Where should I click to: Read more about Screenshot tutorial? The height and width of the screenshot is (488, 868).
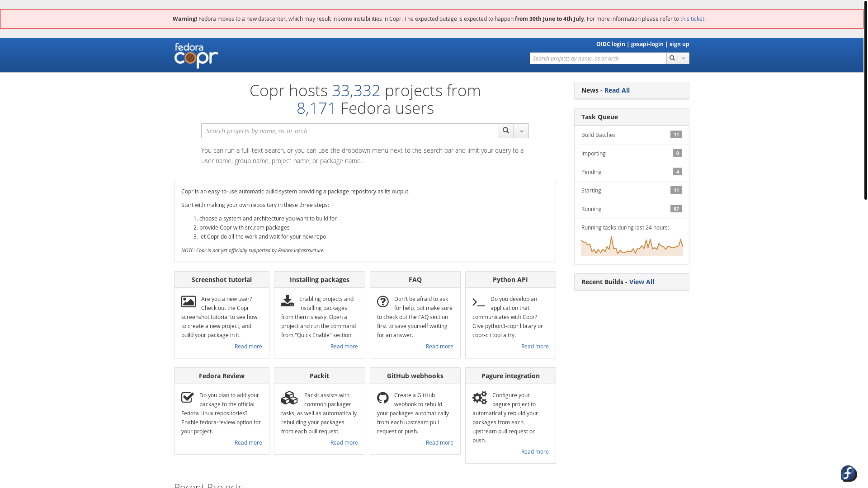coord(248,347)
